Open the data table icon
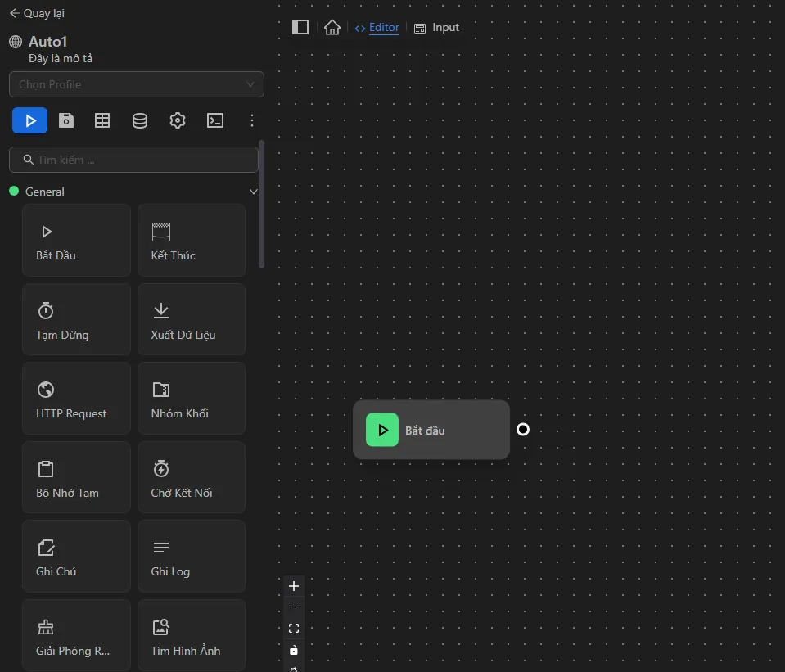This screenshot has height=672, width=785. [102, 120]
